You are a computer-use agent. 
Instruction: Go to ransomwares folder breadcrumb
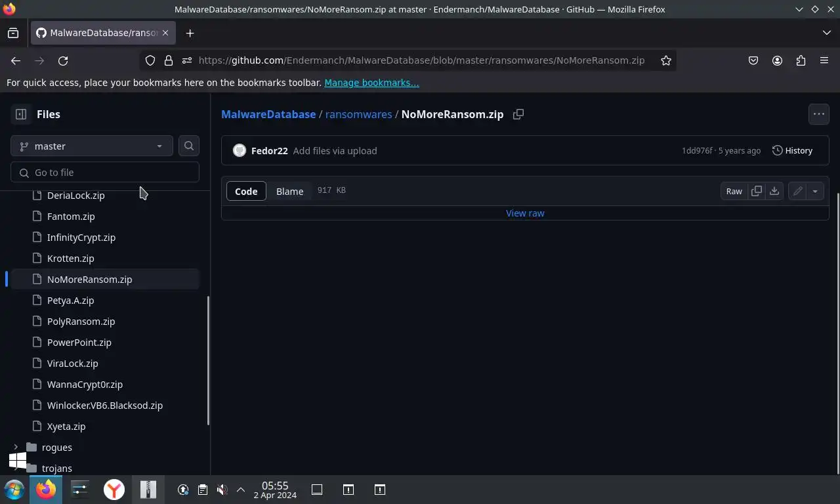358,114
